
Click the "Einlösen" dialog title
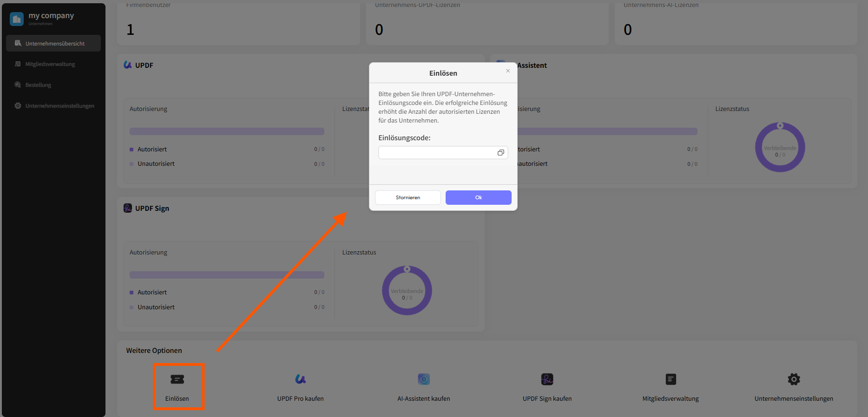(443, 73)
